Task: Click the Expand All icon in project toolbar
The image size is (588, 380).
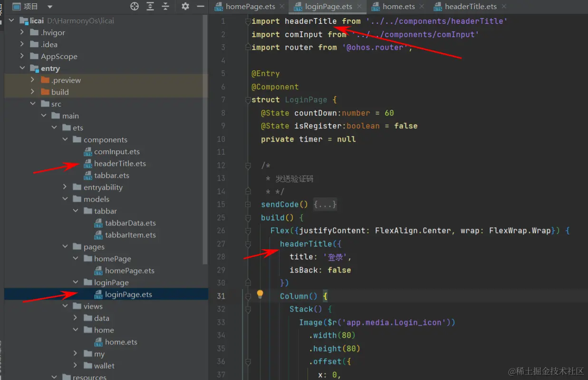Action: click(x=150, y=6)
